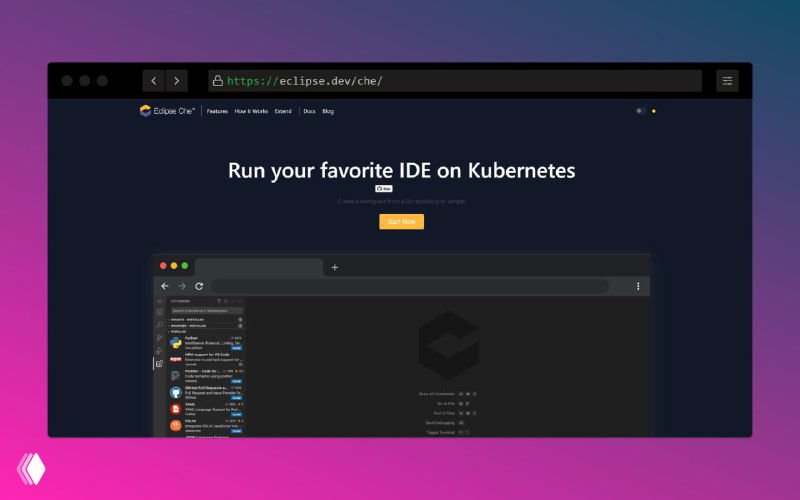The width and height of the screenshot is (800, 500).
Task: Focus the embedded browser's dark address field
Action: (410, 286)
